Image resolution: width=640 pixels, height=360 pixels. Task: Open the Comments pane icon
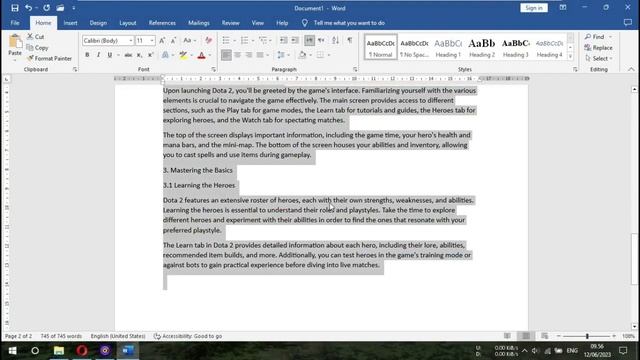point(628,23)
